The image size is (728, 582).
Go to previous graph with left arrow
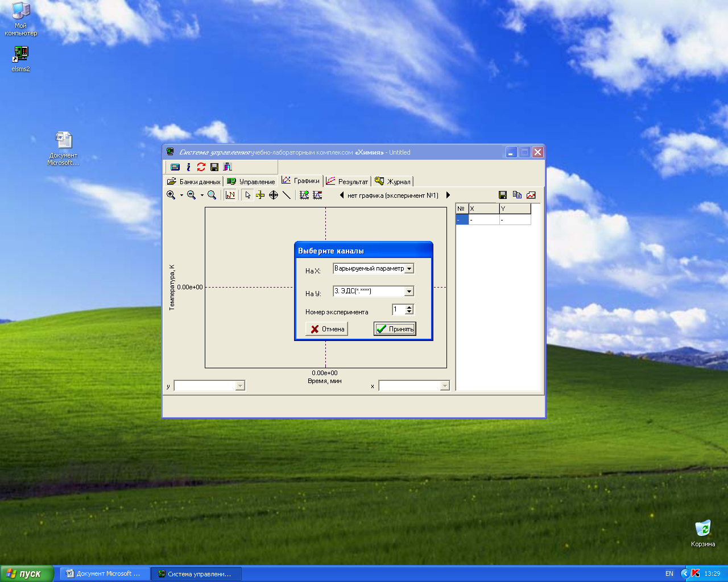(x=341, y=195)
